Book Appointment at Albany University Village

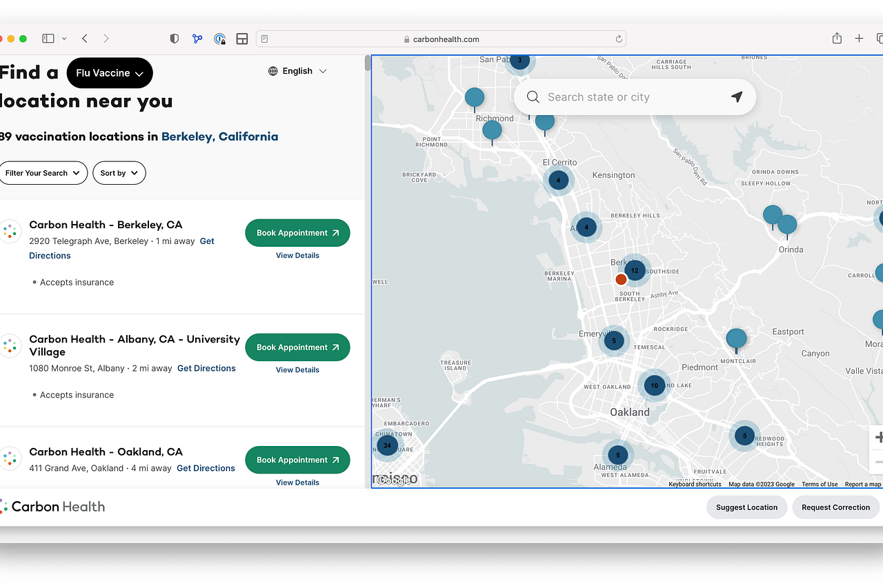click(297, 347)
